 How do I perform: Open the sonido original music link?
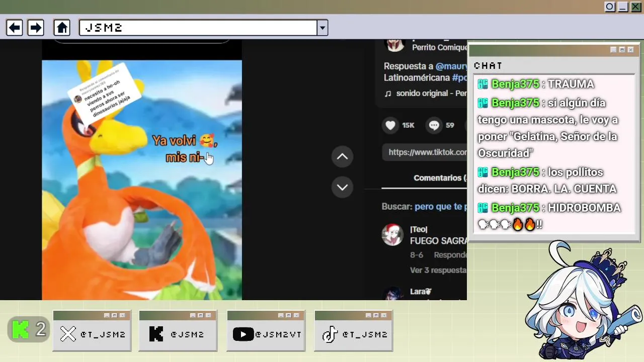(x=431, y=94)
